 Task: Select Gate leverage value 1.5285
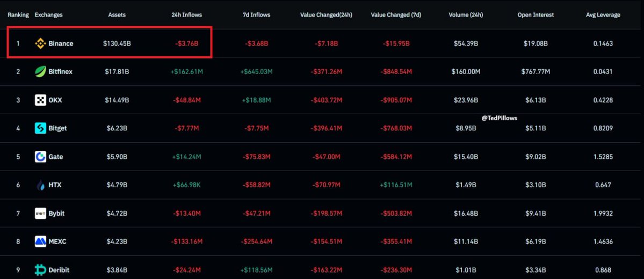(x=603, y=157)
